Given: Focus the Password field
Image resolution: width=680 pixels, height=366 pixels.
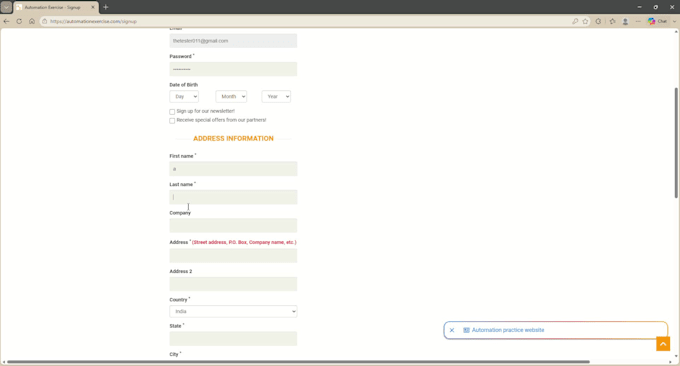Looking at the screenshot, I should tap(233, 69).
